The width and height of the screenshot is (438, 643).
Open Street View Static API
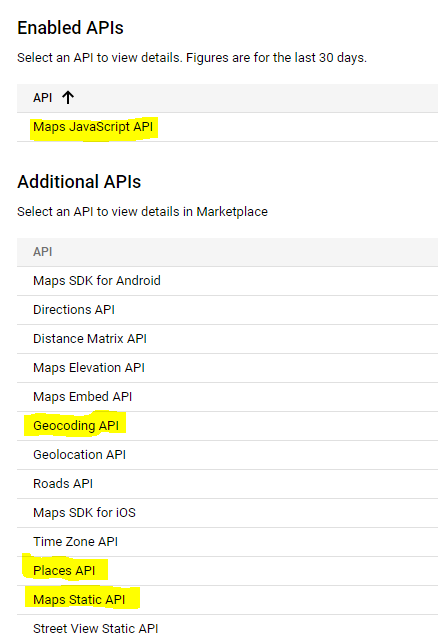tap(96, 629)
